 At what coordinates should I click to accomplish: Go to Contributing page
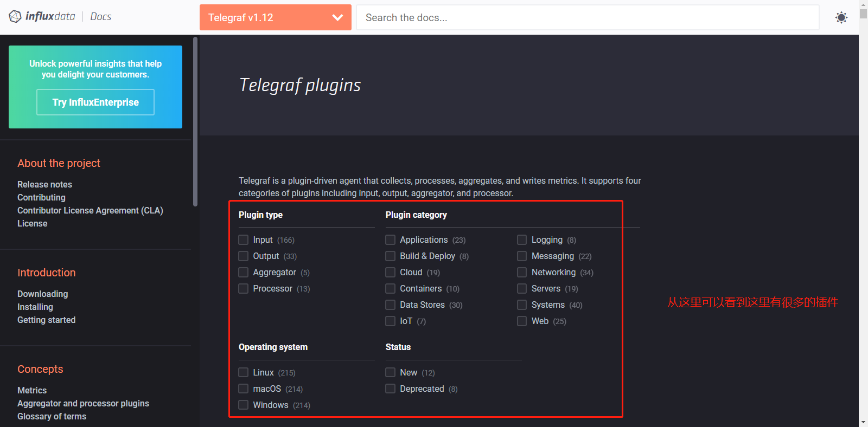pyautogui.click(x=41, y=197)
